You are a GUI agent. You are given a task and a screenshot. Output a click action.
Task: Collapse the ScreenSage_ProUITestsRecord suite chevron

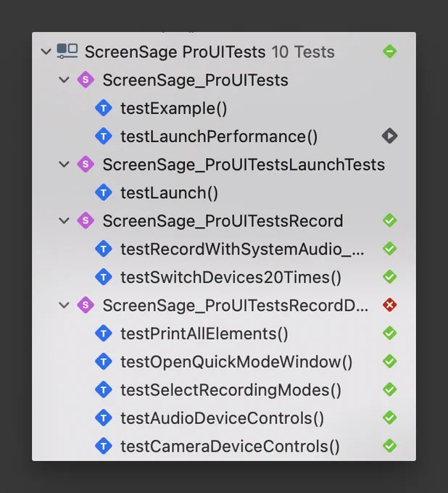(64, 220)
